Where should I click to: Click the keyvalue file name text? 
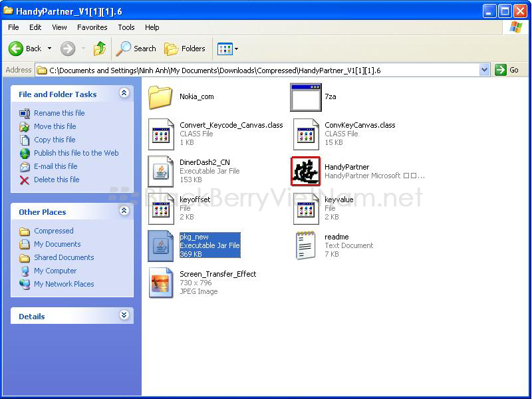[x=339, y=200]
